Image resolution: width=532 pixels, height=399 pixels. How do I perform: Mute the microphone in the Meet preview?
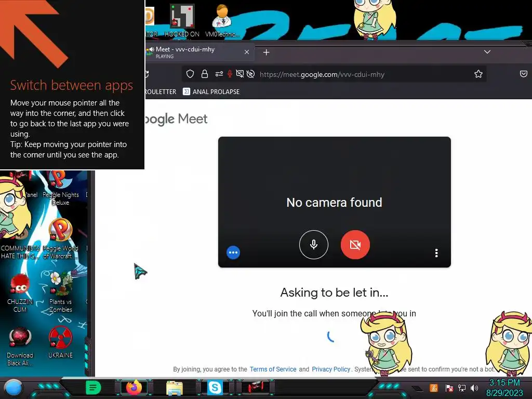tap(313, 245)
